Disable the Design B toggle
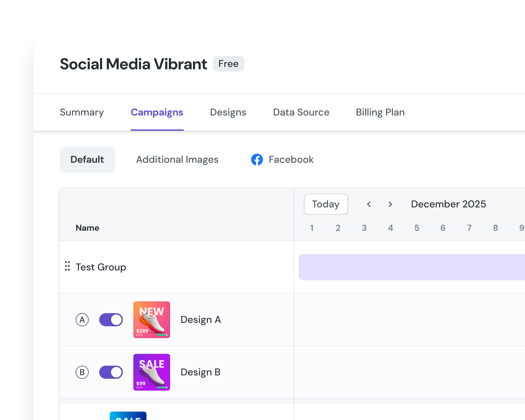 pyautogui.click(x=111, y=372)
